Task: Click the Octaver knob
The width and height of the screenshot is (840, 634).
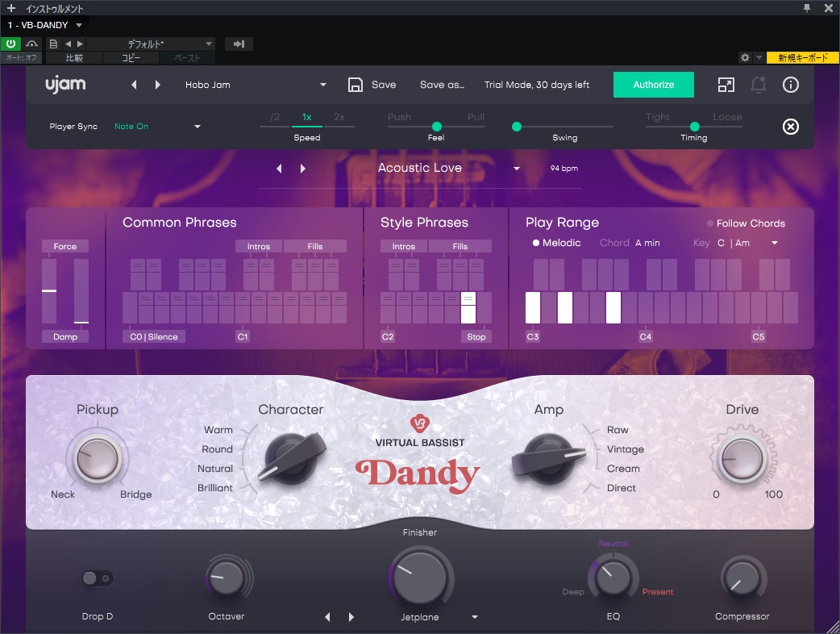Action: coord(226,578)
